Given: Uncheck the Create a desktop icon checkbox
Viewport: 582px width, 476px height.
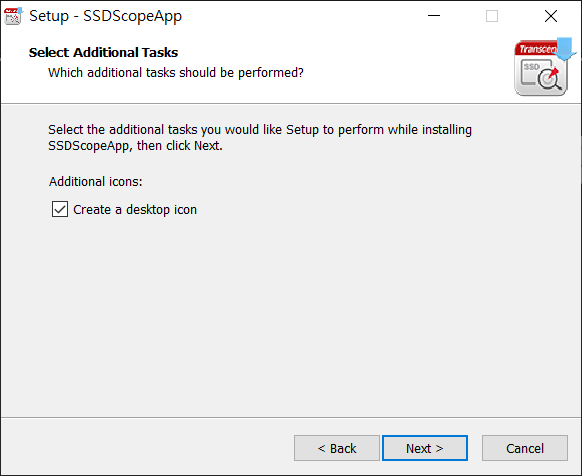Looking at the screenshot, I should (60, 209).
